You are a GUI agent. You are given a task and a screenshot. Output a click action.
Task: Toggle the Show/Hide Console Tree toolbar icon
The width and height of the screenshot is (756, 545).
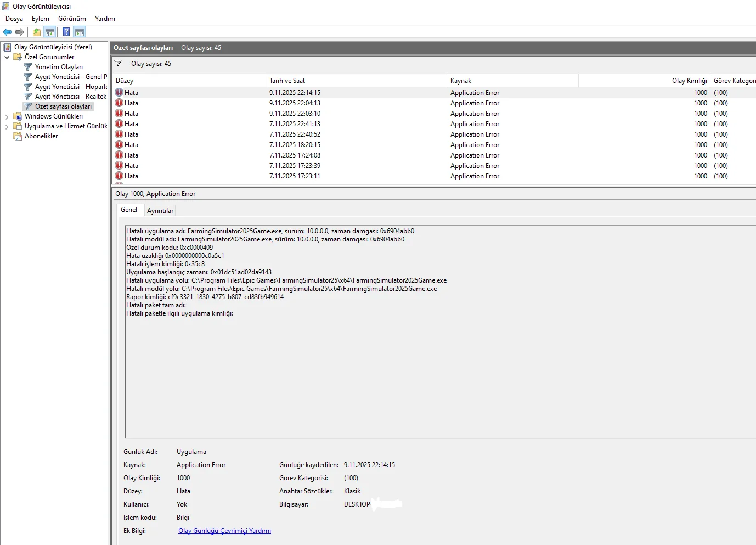click(50, 32)
